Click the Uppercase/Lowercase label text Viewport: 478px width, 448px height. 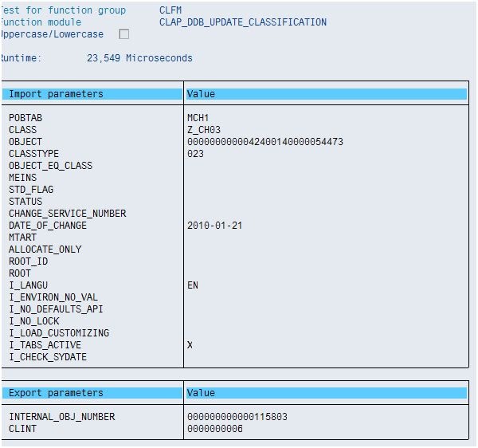[52, 34]
